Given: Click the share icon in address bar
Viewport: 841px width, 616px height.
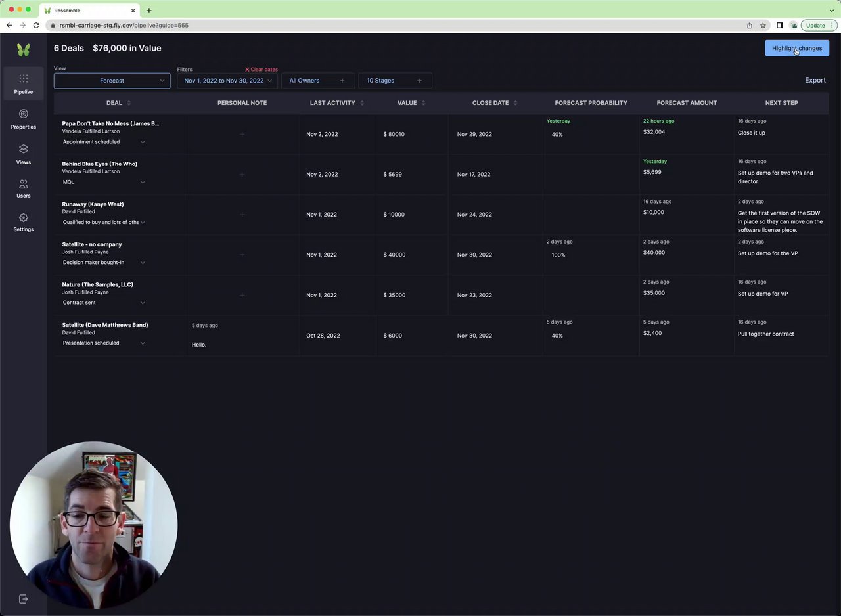Looking at the screenshot, I should [750, 25].
